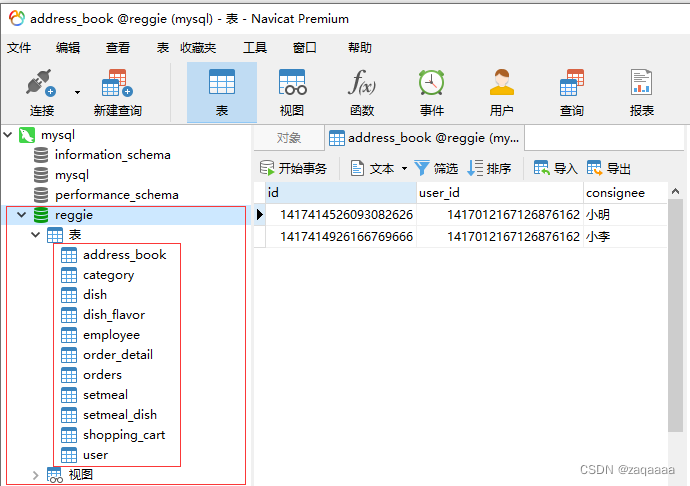Open the 查看 menu
The height and width of the screenshot is (486, 690).
tap(117, 48)
